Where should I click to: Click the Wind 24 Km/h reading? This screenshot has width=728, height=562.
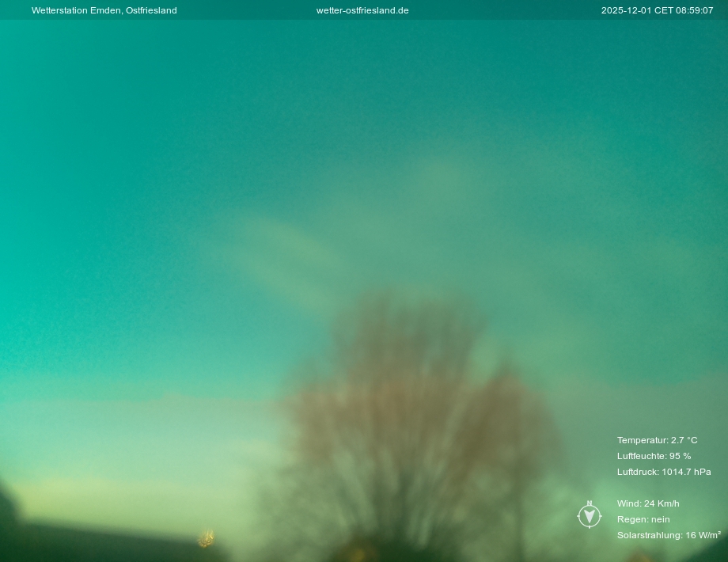647,503
